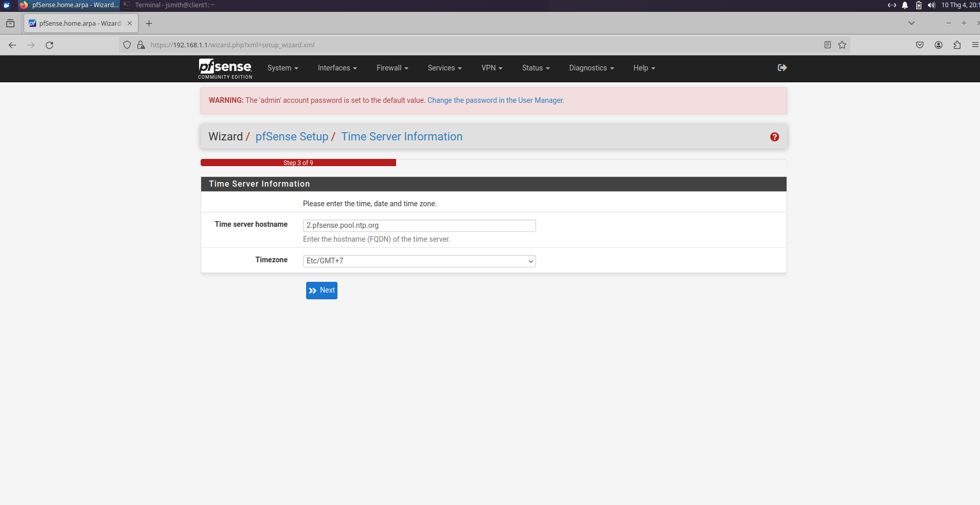Click the tracking protection shield icon
Screen dimensions: 980x505
click(x=127, y=45)
